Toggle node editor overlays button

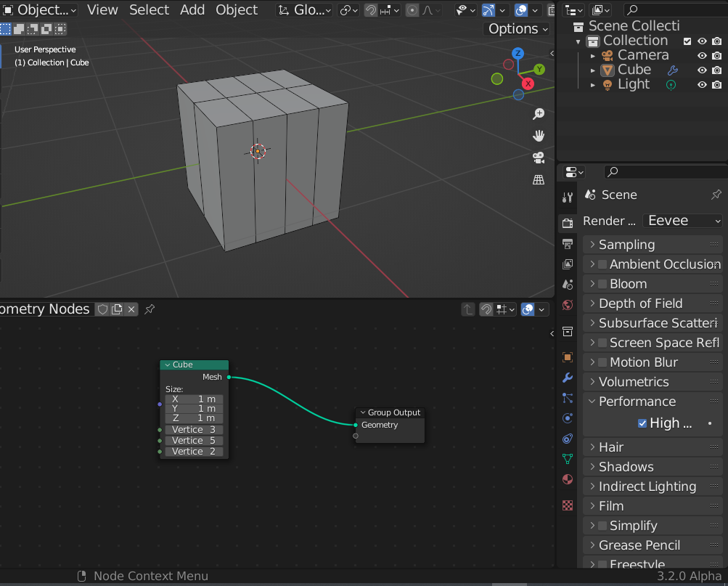point(528,309)
